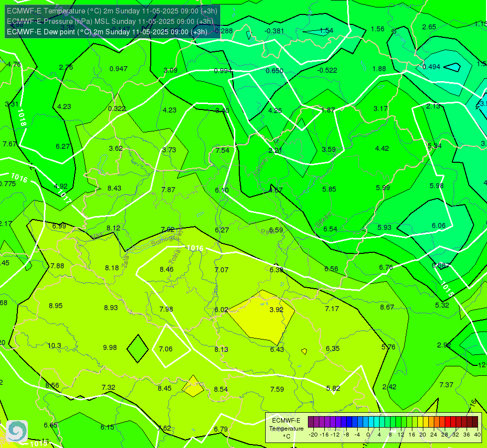Screen dimensions: 487x448
Task: Click the dew point value 8.54
Action: pyautogui.click(x=221, y=389)
